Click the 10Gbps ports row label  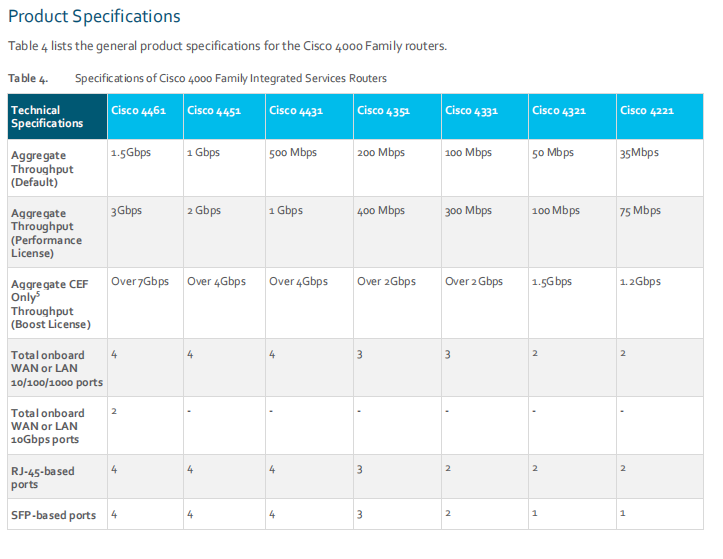48,426
